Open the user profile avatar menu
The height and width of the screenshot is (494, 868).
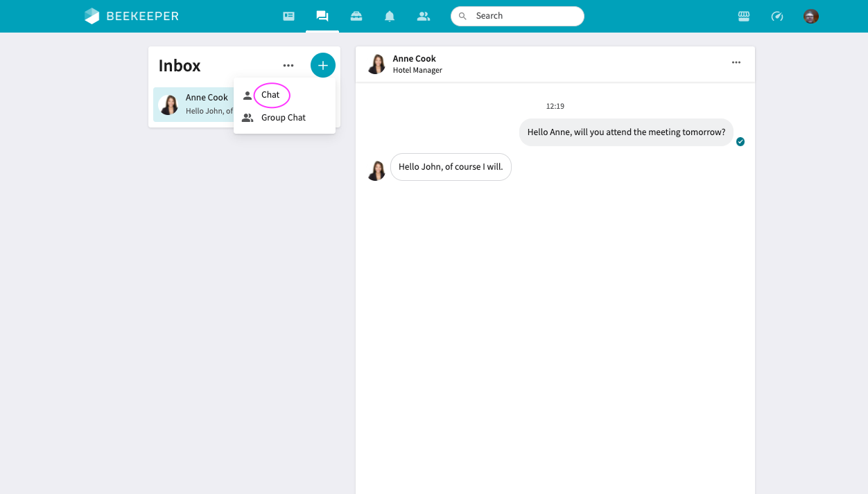click(x=811, y=16)
